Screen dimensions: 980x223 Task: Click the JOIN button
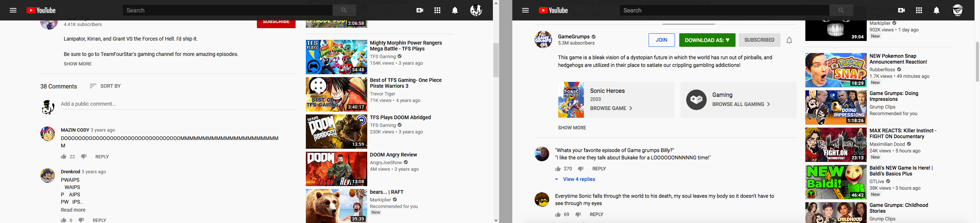[x=662, y=40]
